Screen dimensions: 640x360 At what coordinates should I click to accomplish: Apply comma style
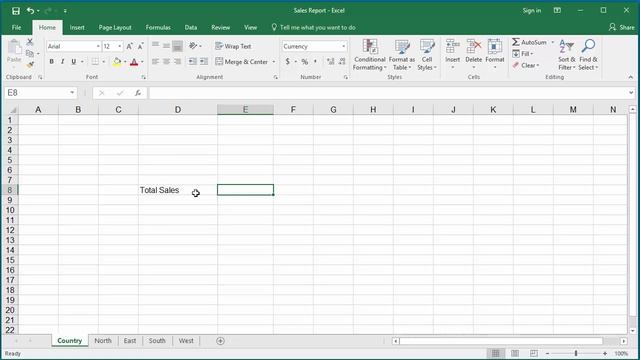315,62
